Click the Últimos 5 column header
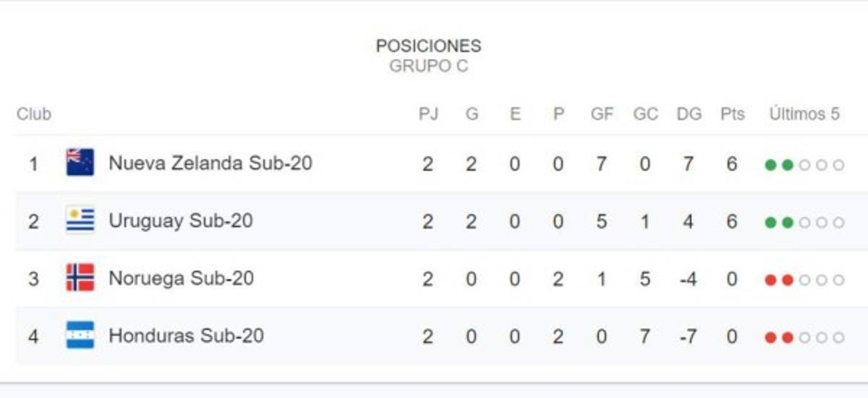Viewport: 868px width, 398px height. (x=804, y=114)
